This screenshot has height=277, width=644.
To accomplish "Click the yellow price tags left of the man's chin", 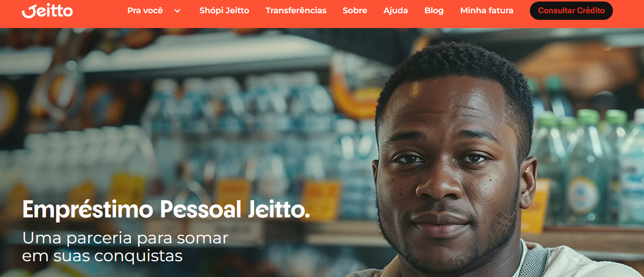I will point(321,200).
